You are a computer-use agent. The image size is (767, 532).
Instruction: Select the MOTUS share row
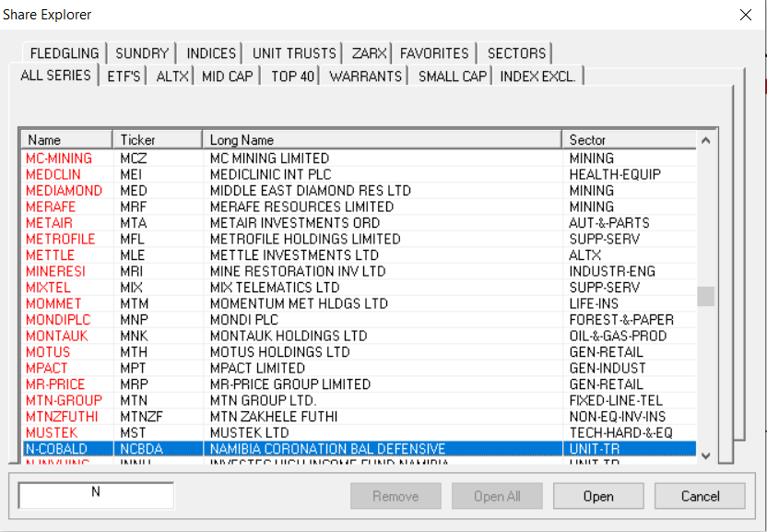pyautogui.click(x=360, y=352)
